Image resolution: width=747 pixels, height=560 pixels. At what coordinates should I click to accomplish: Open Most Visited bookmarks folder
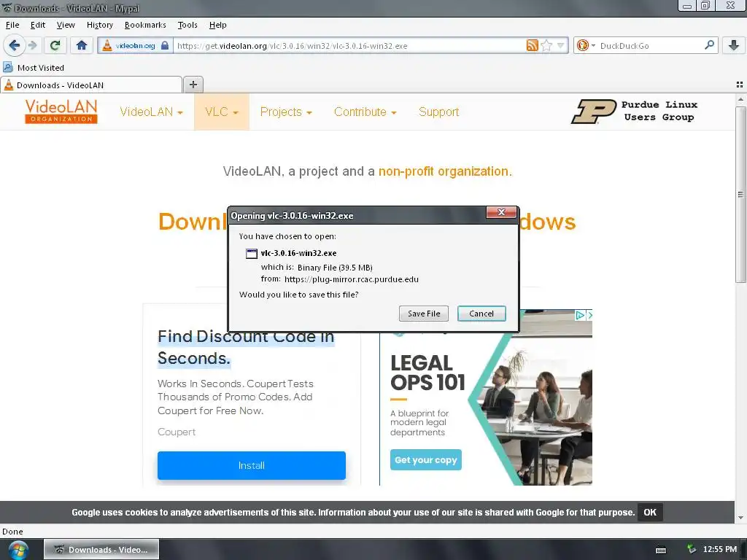pos(34,68)
